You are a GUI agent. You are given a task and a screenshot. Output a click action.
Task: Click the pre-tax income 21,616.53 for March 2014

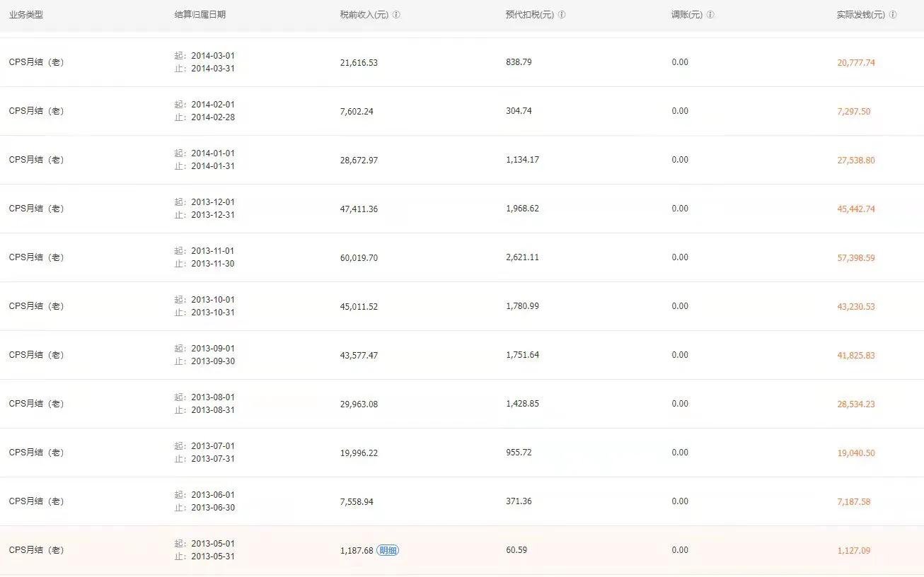358,62
